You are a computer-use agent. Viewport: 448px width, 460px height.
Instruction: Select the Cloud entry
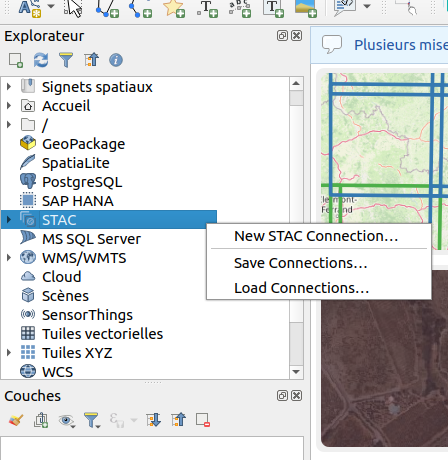(62, 277)
